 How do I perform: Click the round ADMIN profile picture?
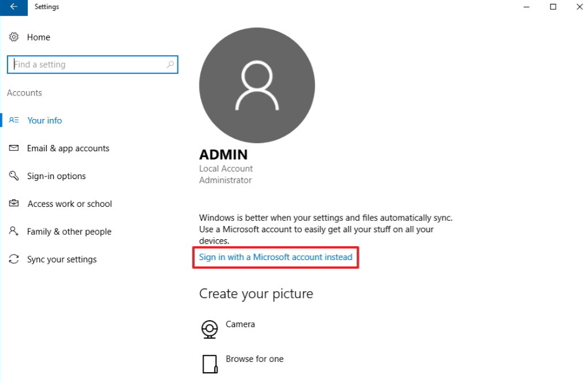pyautogui.click(x=257, y=85)
